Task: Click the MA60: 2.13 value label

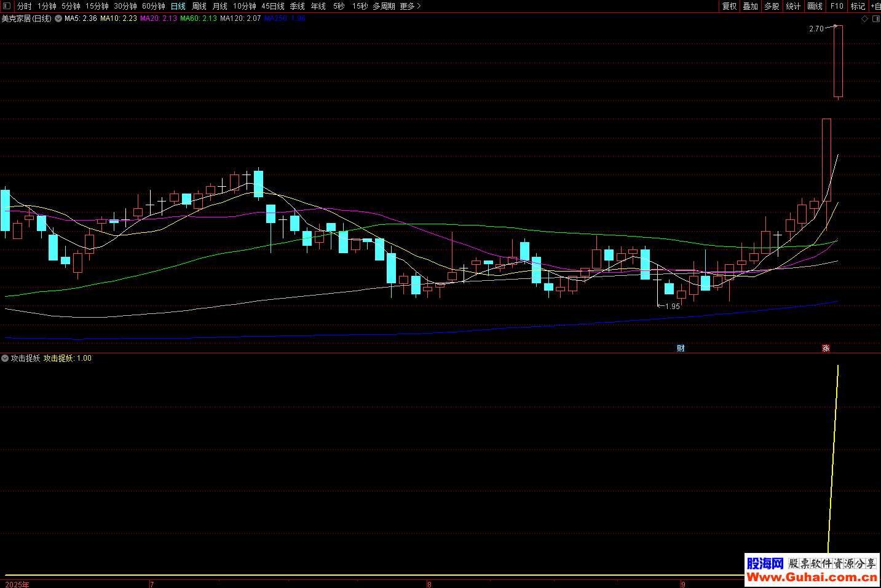Action: pos(199,18)
